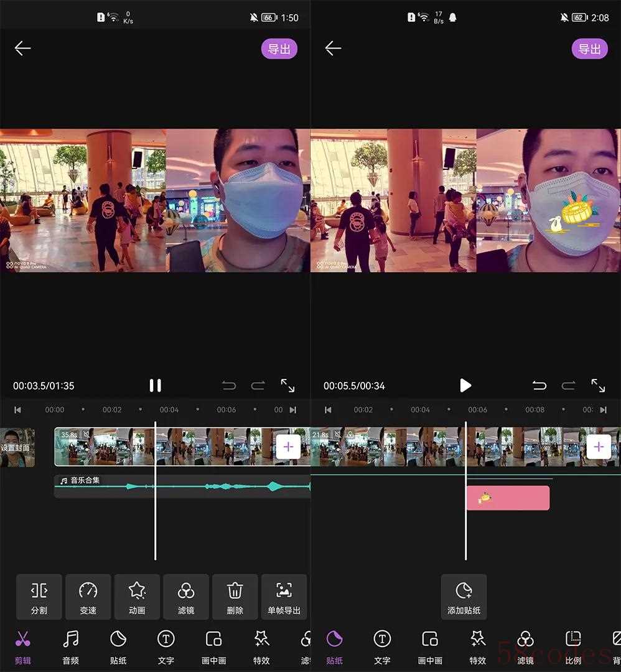The height and width of the screenshot is (672, 621).
Task: Switch to the 音频 audio tab
Action: point(71,646)
